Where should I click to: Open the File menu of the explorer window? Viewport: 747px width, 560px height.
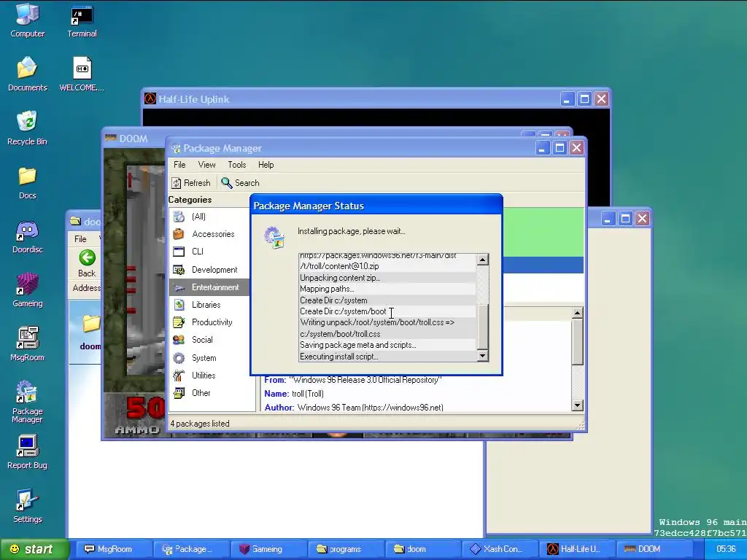80,239
